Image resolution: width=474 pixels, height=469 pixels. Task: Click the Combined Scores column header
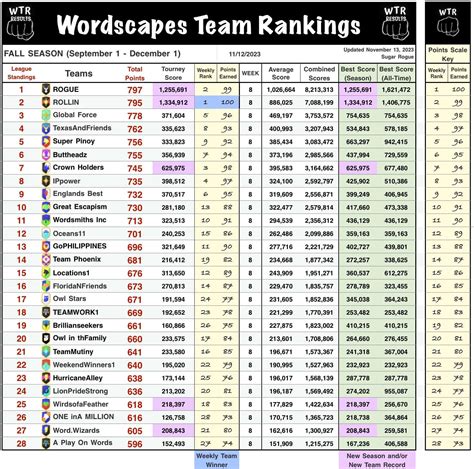pyautogui.click(x=319, y=74)
